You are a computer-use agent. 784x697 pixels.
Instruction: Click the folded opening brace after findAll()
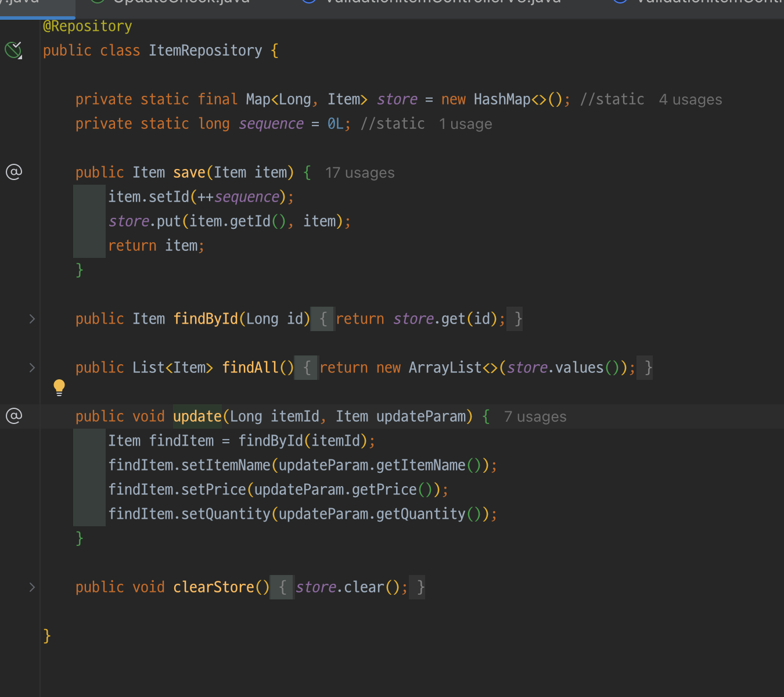click(307, 368)
